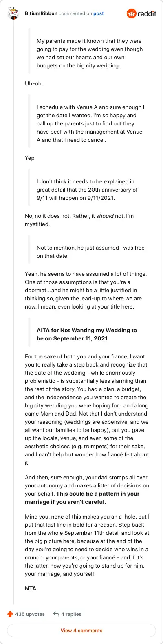The width and height of the screenshot is (163, 644).
Task: Click the 'Not to mention' quoted block
Action: click(90, 252)
